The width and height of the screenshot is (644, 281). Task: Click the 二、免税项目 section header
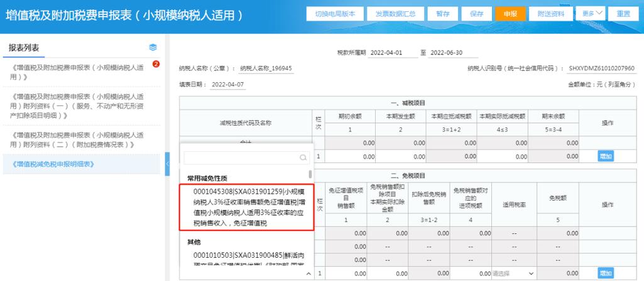point(408,176)
